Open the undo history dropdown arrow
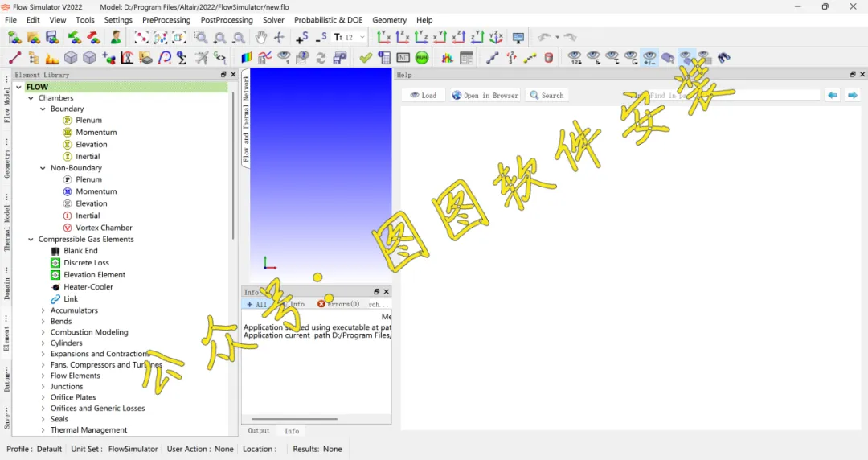 click(x=557, y=38)
